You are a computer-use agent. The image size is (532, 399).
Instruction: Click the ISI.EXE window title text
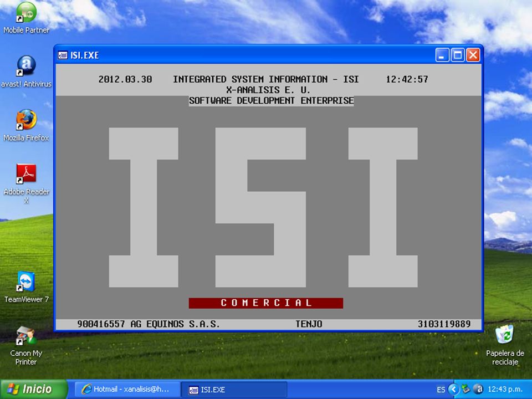click(84, 55)
